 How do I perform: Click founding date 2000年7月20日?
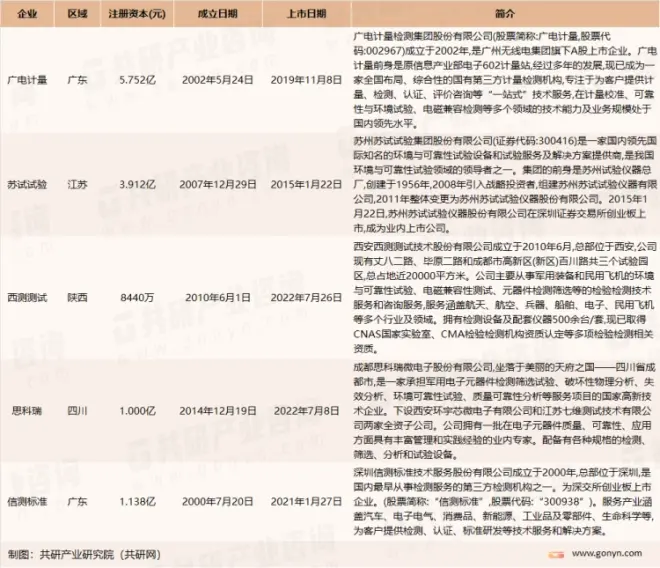(x=218, y=501)
